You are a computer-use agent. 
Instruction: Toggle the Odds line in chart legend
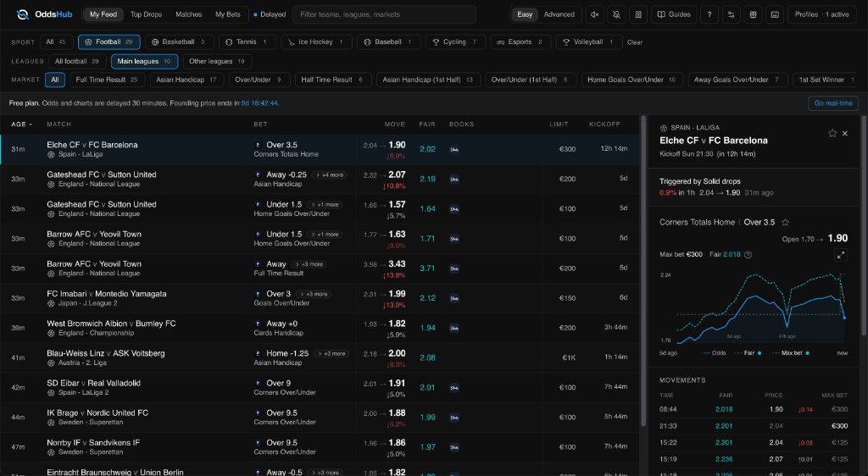click(x=715, y=352)
